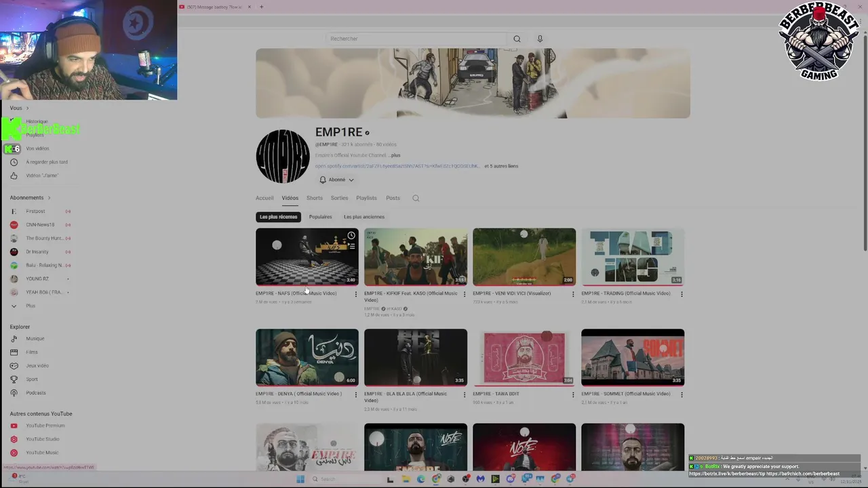This screenshot has width=868, height=488.
Task: Open Dr Insanity subscription channel
Action: tap(37, 252)
